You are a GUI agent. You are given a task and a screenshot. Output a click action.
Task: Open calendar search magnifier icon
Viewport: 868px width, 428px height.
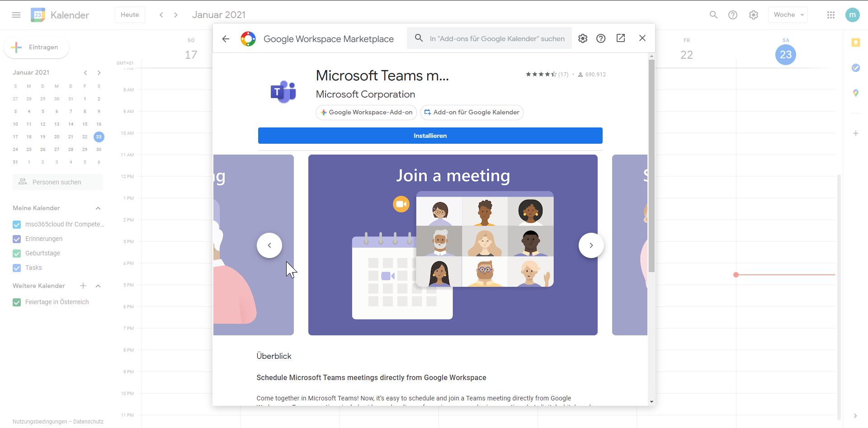(713, 15)
